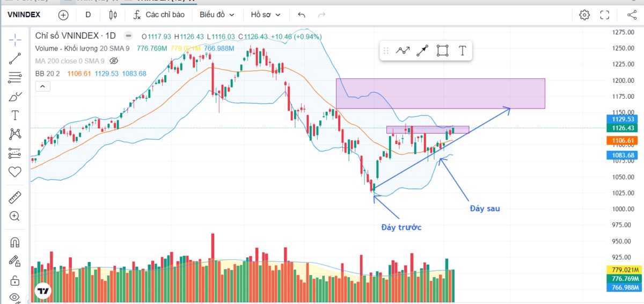Click the large purple resistance zone rectangle
Viewport: 644px width, 304px height.
pos(440,93)
